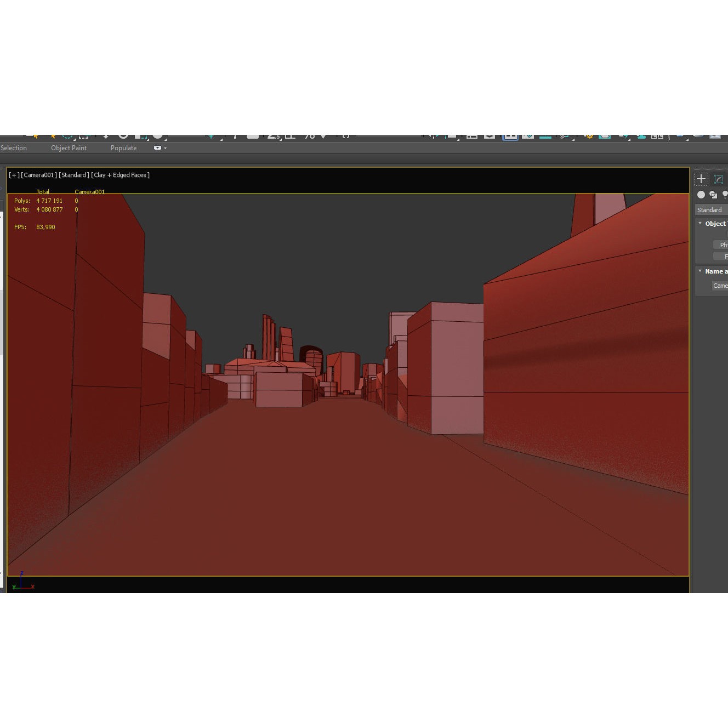Select the Lights category bulb icon

725,195
